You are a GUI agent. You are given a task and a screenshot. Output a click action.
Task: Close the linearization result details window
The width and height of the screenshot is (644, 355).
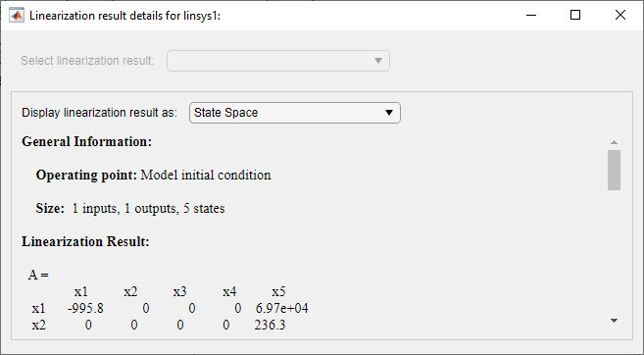(620, 16)
